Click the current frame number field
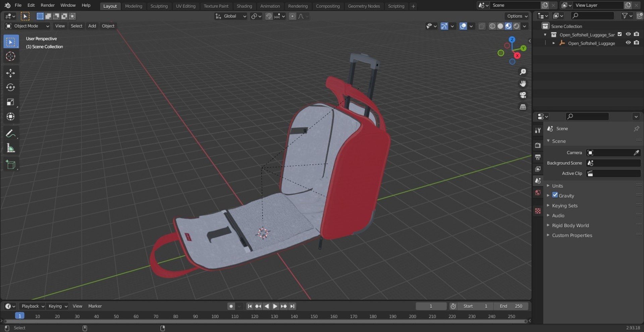Screen dimensions: 644x332 431,306
